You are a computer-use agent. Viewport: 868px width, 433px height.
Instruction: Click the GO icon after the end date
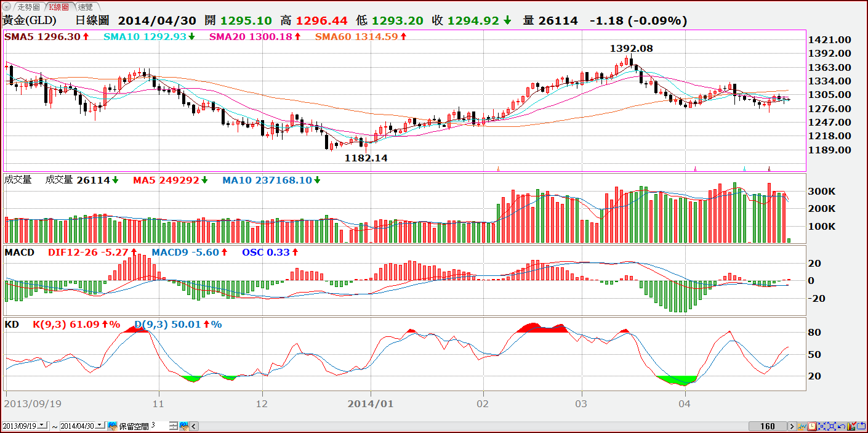(x=113, y=426)
